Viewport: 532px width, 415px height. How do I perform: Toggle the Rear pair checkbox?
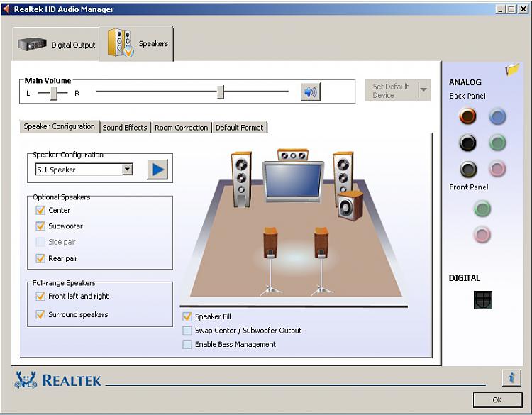[40, 258]
